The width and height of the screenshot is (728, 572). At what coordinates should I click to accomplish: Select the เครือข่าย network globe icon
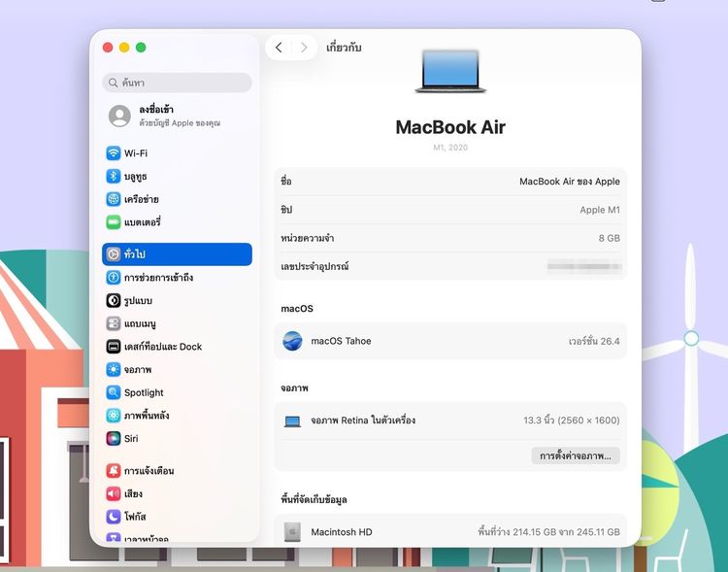coord(114,199)
